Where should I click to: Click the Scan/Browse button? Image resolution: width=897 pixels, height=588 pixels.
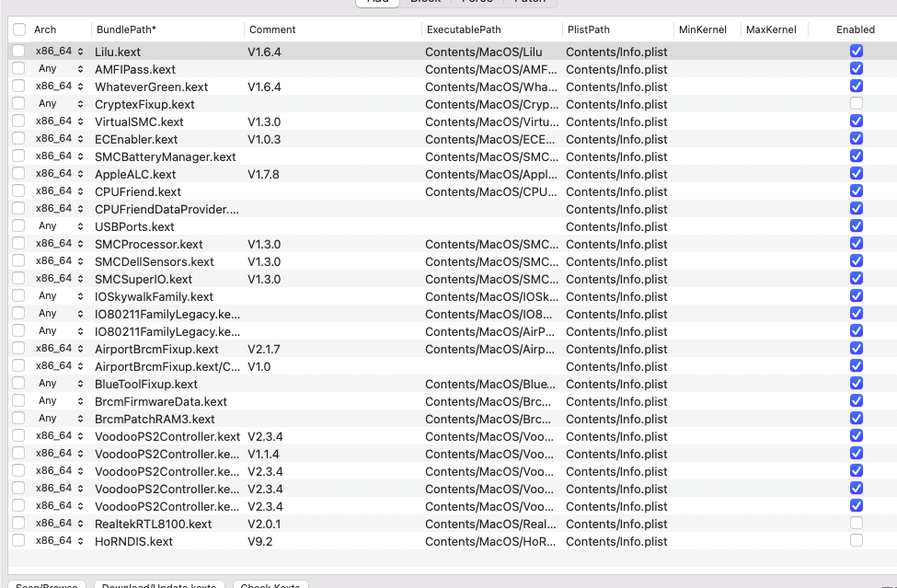click(x=47, y=584)
